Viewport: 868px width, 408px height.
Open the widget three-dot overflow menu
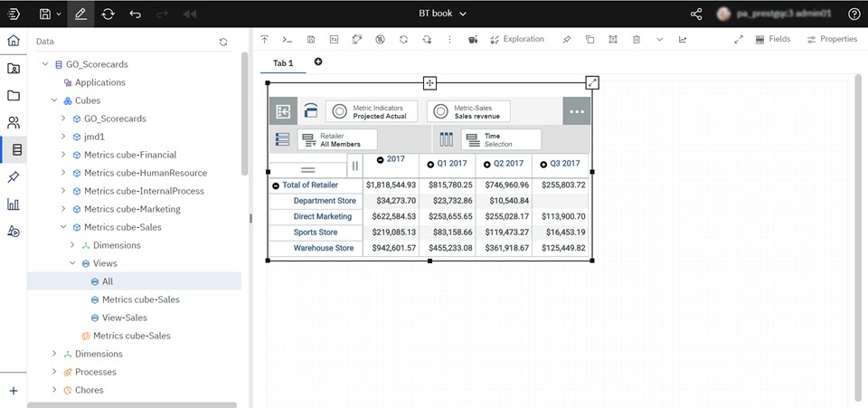click(x=577, y=111)
